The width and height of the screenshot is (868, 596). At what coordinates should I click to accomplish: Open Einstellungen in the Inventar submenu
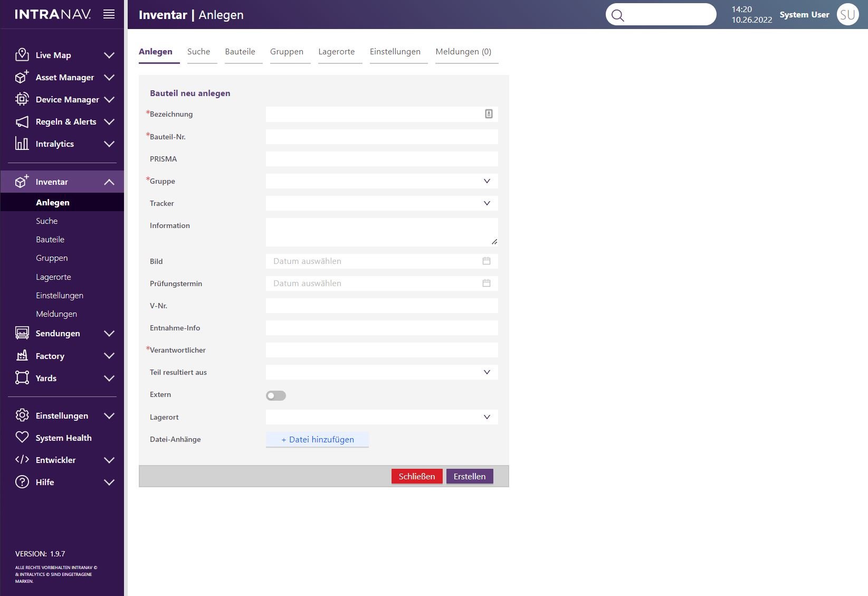[x=60, y=295]
